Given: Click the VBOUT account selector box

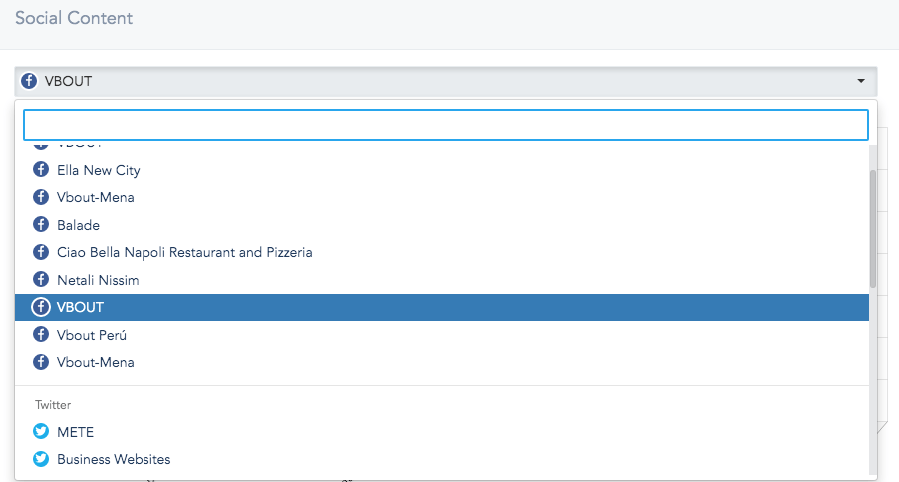Looking at the screenshot, I should point(445,81).
